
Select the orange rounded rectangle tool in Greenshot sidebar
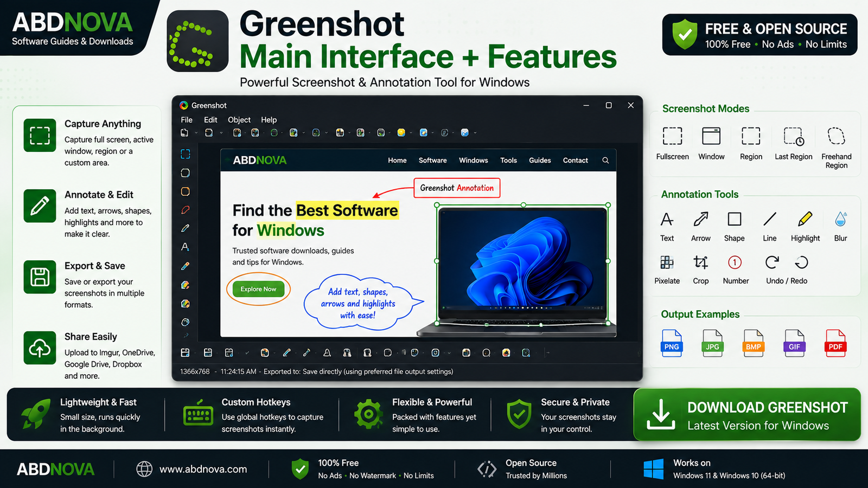[185, 191]
